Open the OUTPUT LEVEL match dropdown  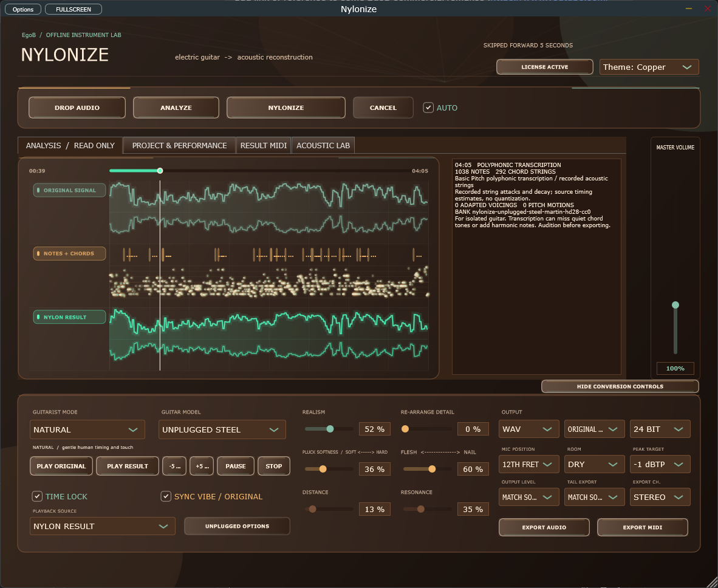click(x=529, y=497)
